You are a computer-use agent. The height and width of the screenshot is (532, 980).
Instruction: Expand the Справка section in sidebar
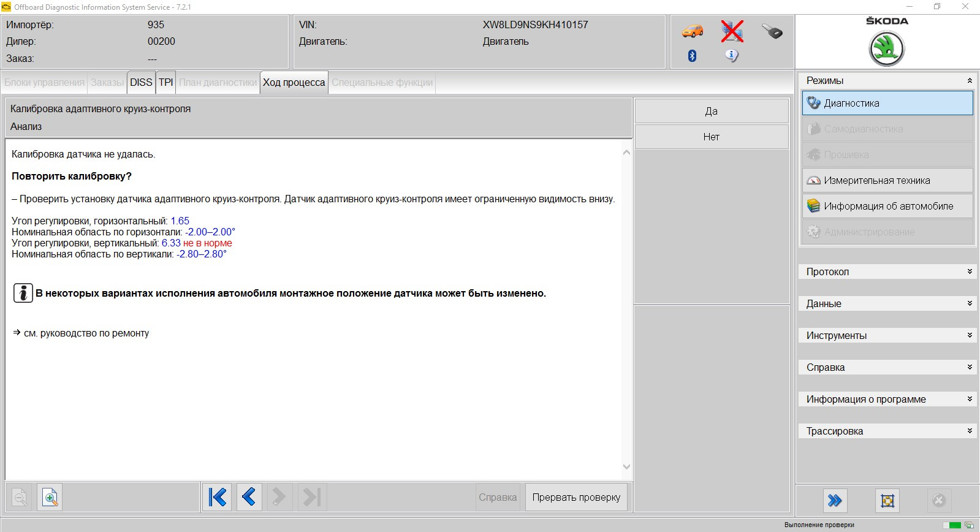pyautogui.click(x=887, y=367)
